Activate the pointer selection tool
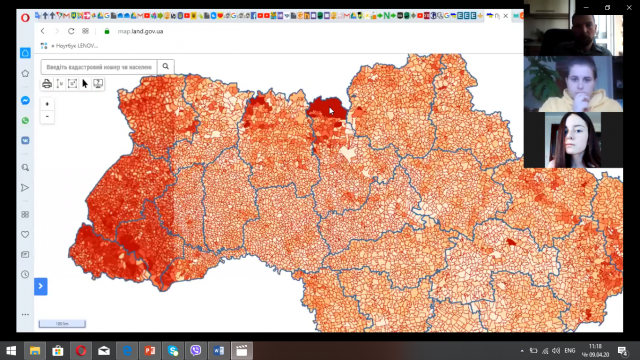This screenshot has width=640, height=360. tap(85, 84)
